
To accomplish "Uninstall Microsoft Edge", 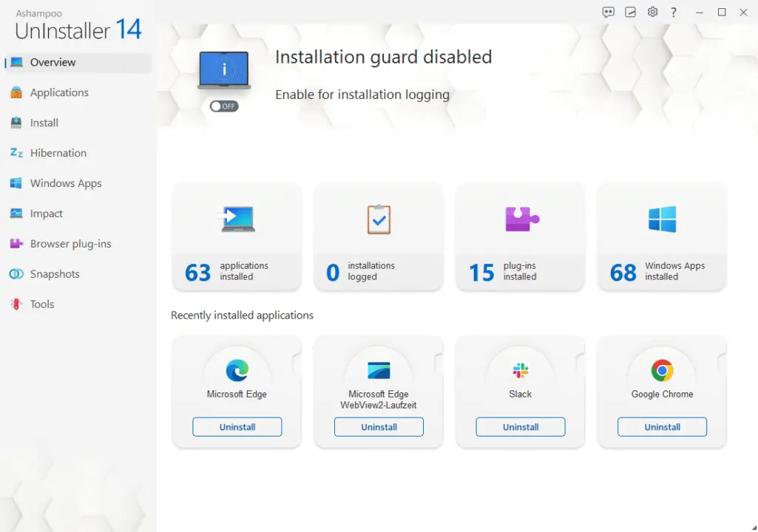I will (x=237, y=426).
